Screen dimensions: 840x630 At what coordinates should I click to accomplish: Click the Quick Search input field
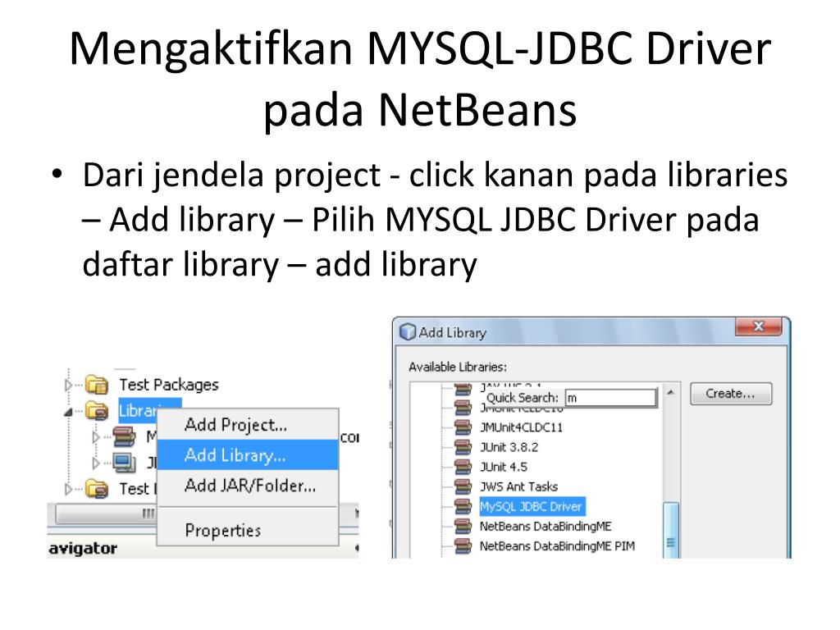[x=610, y=398]
